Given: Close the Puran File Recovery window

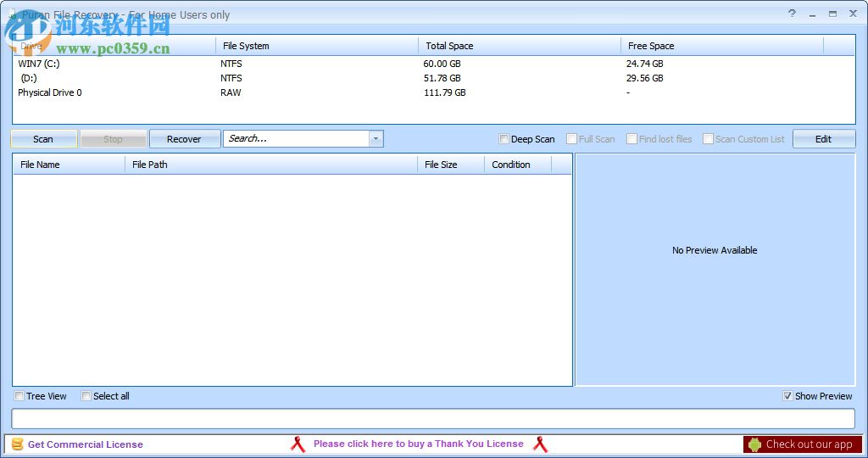Looking at the screenshot, I should [x=853, y=14].
